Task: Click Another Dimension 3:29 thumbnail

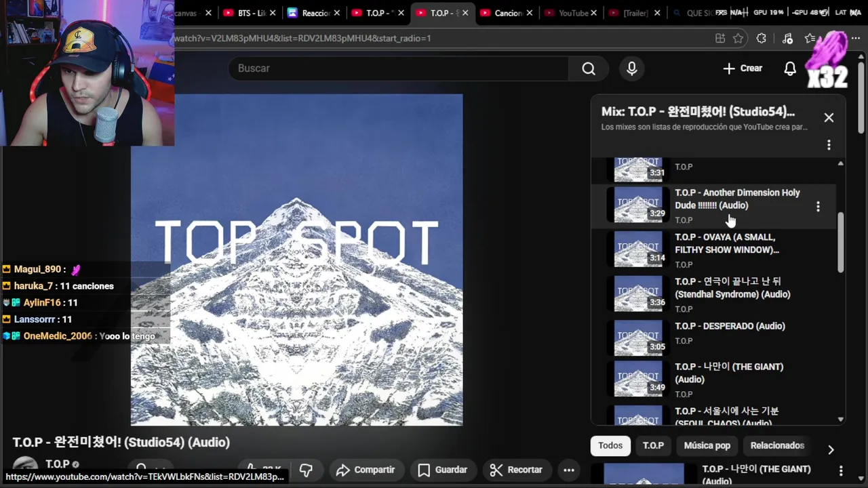Action: (638, 205)
